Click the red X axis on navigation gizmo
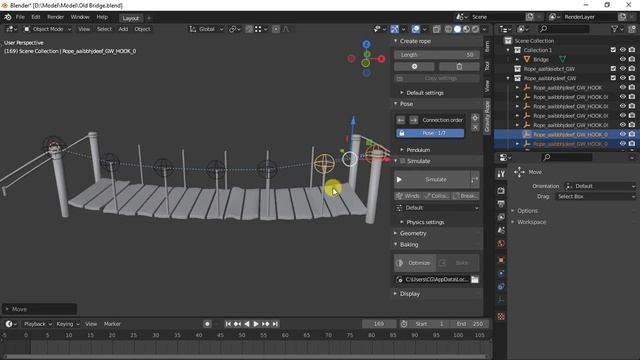 [x=382, y=59]
